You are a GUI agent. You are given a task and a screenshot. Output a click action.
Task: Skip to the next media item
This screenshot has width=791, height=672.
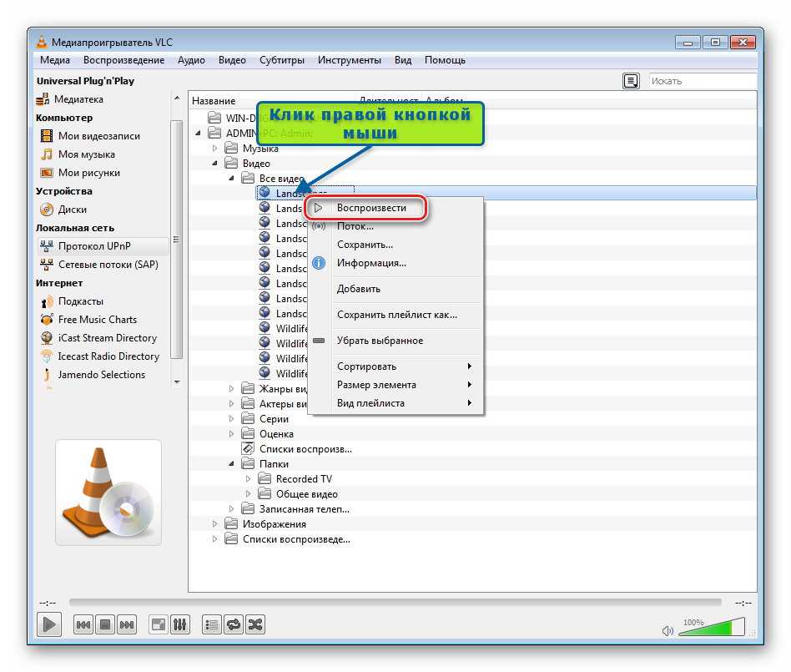tap(127, 624)
